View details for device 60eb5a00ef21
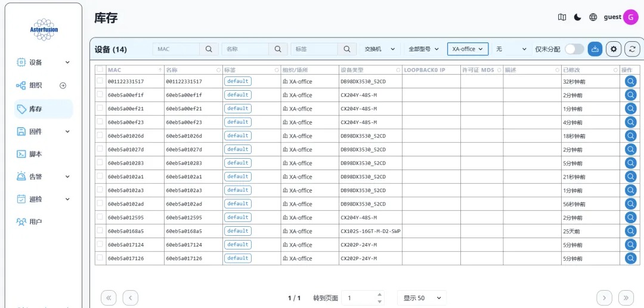 click(x=630, y=109)
